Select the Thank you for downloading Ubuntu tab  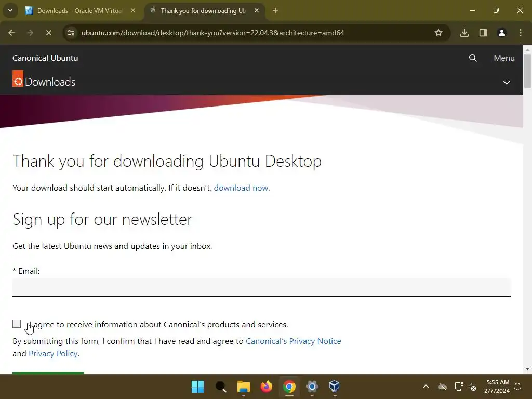click(x=204, y=10)
